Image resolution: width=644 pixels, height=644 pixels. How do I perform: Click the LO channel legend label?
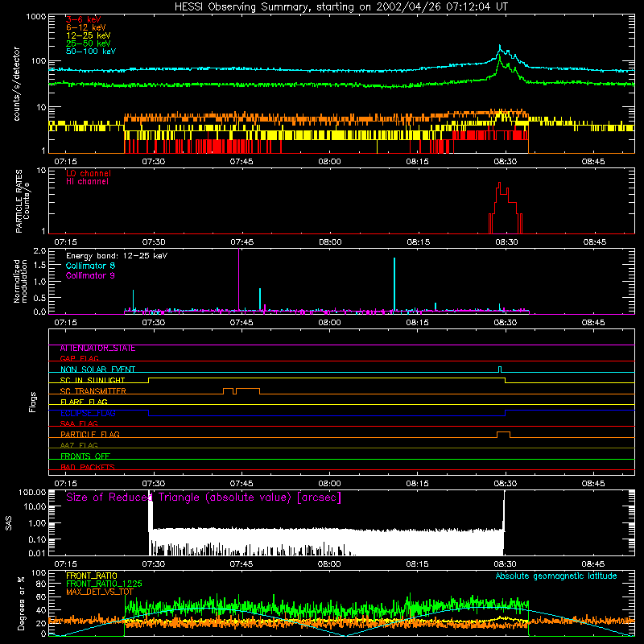(x=89, y=173)
